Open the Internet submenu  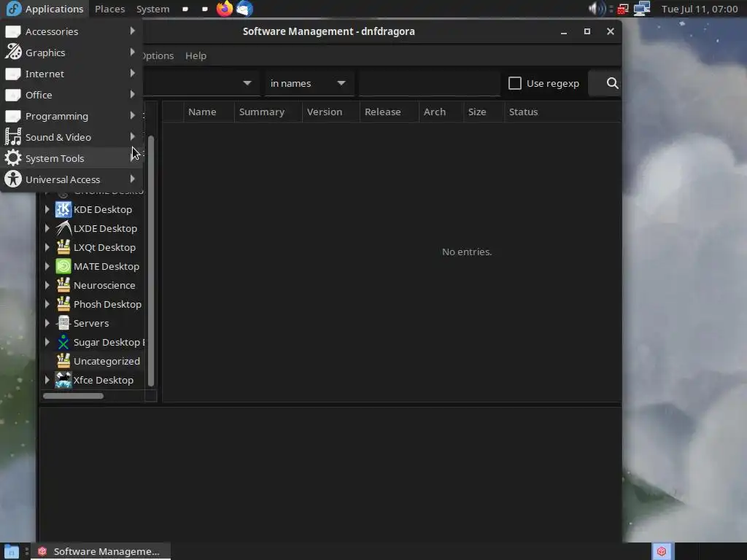coord(71,74)
